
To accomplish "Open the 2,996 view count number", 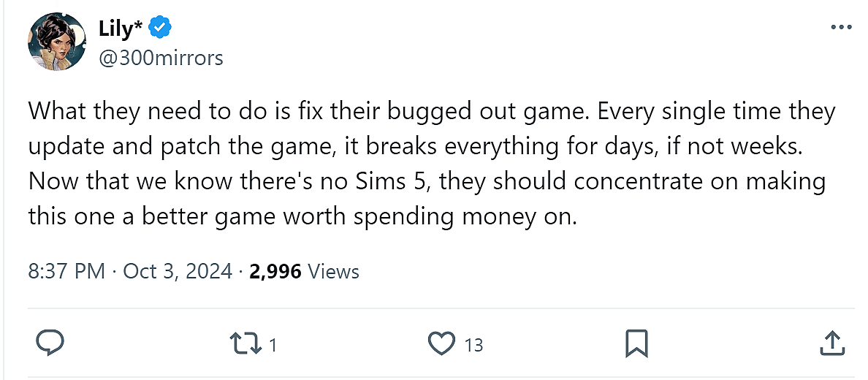I will [x=275, y=272].
